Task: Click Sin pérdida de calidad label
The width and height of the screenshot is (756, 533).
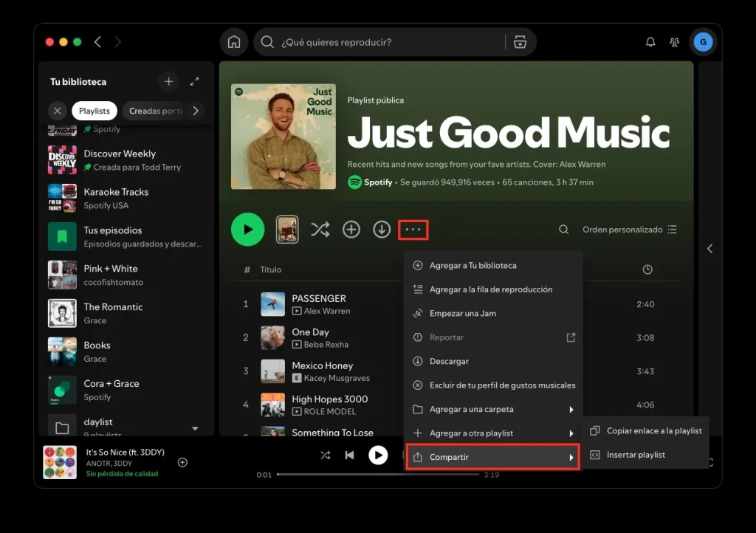Action: tap(122, 474)
